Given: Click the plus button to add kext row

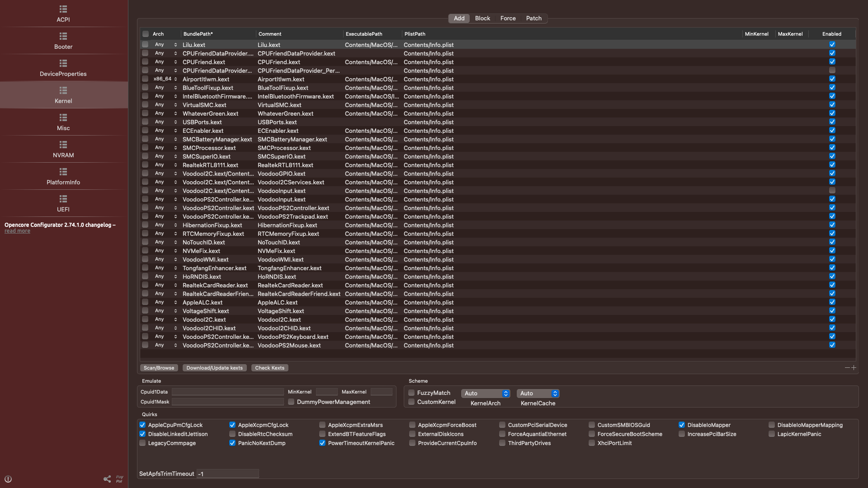Looking at the screenshot, I should tap(854, 368).
